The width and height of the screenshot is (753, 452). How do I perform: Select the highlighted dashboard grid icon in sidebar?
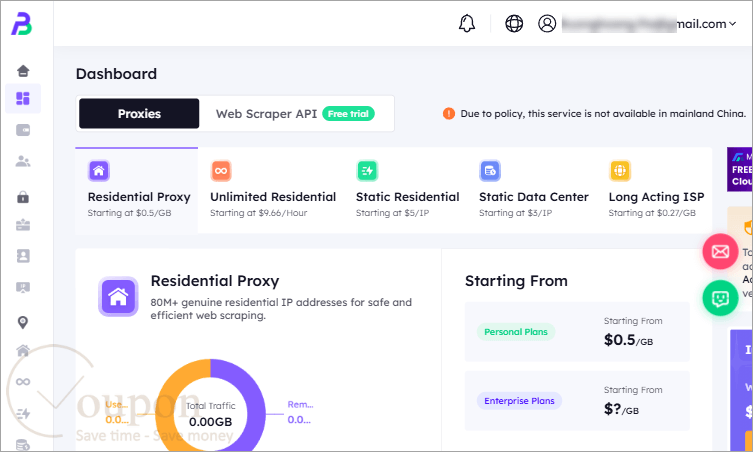(23, 98)
